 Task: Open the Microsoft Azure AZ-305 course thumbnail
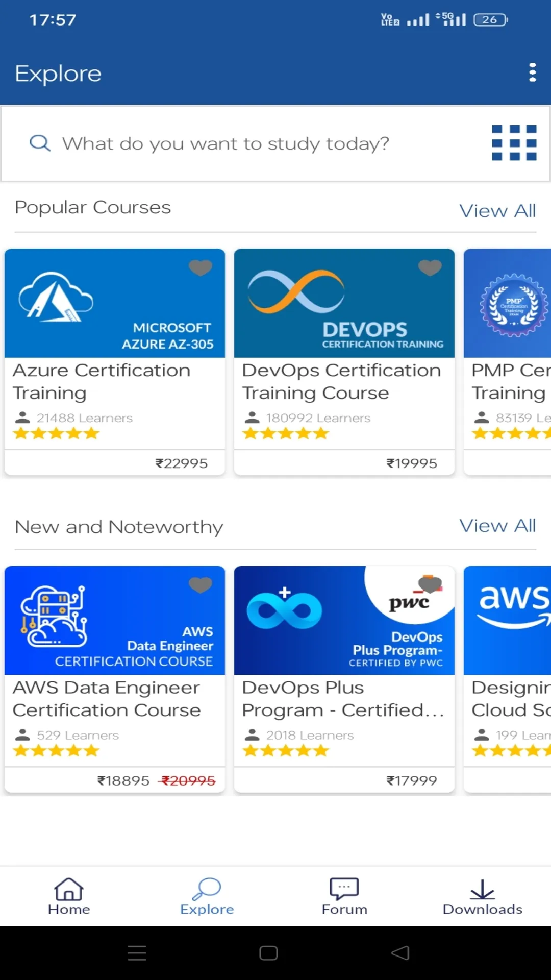115,303
